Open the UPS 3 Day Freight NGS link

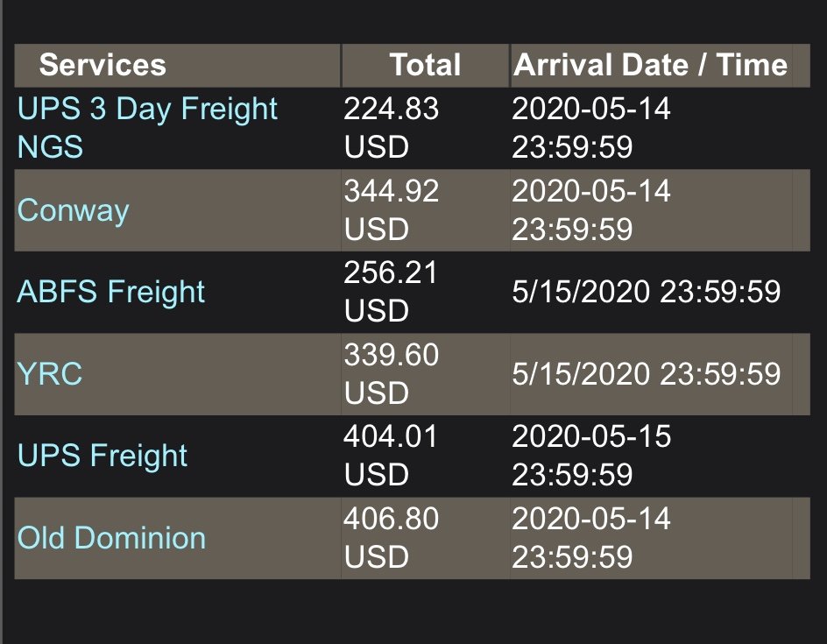pos(147,128)
